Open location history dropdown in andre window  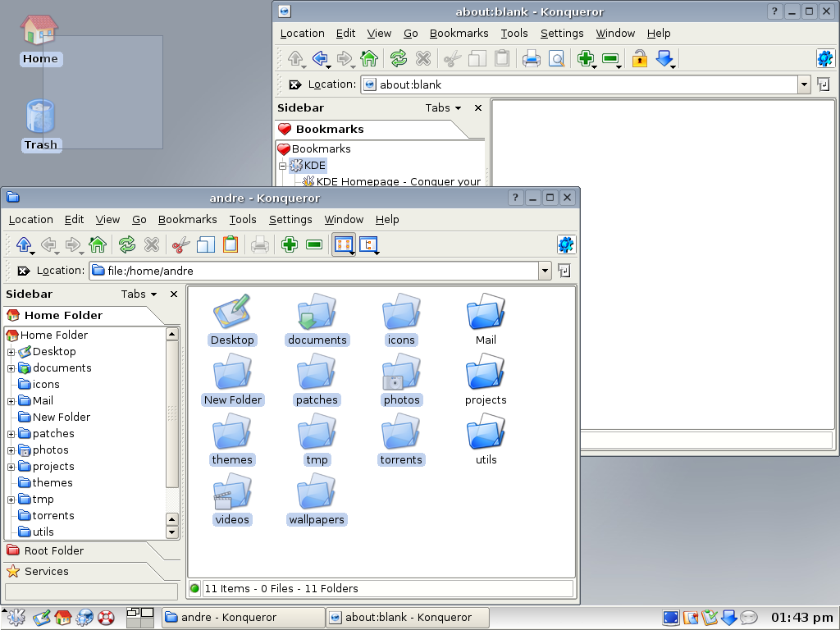[545, 271]
